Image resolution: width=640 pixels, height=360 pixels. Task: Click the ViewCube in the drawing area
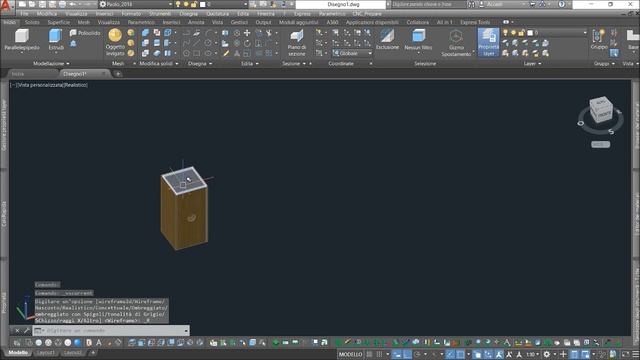coord(601,109)
